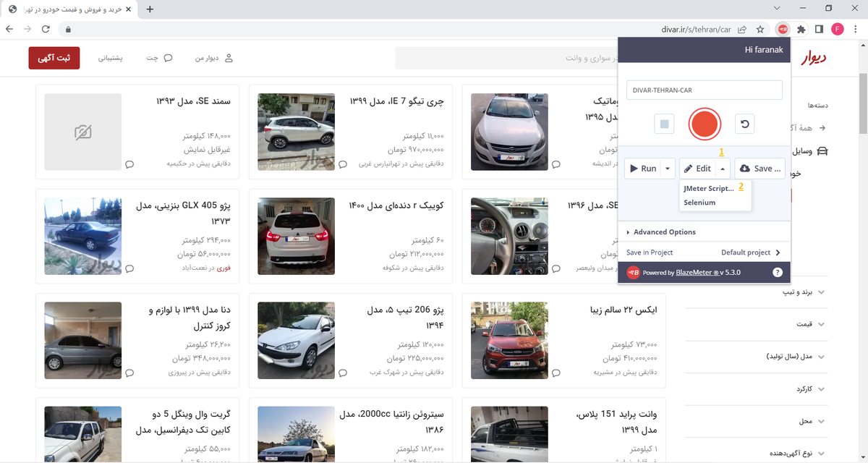
Task: Share this page via address bar share icon
Action: pos(742,30)
